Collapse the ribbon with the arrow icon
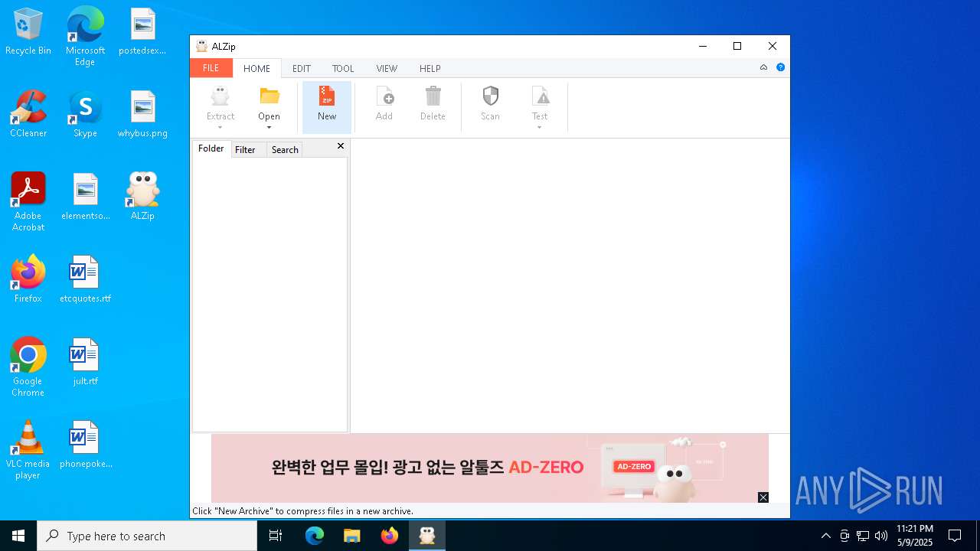Viewport: 980px width, 551px height. [763, 67]
